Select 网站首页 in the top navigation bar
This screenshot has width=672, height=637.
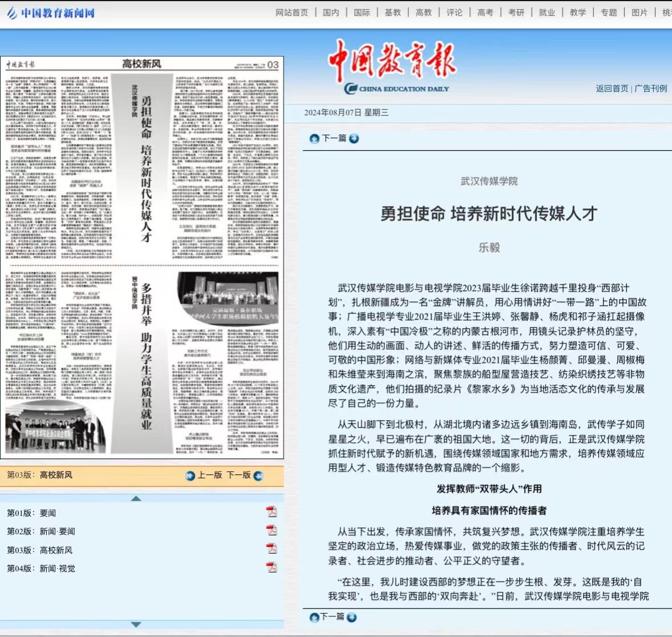pos(292,13)
